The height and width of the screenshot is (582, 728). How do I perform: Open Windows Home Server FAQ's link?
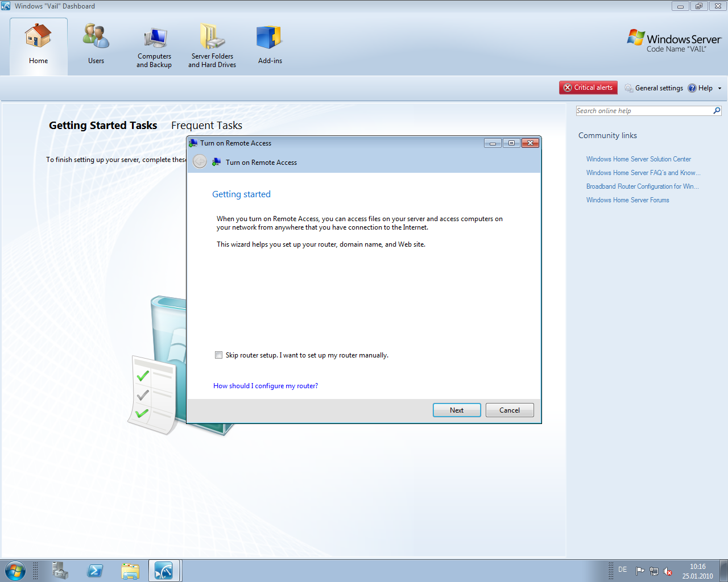(x=643, y=173)
